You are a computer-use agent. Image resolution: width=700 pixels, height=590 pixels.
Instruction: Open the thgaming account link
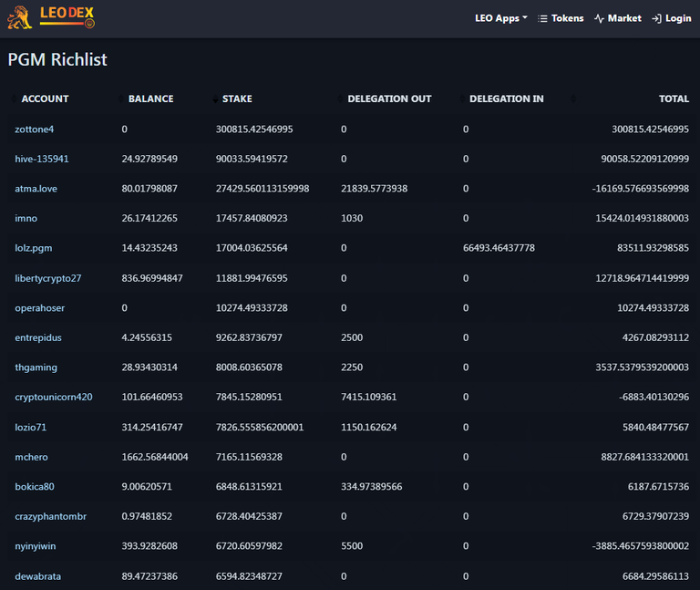click(36, 367)
